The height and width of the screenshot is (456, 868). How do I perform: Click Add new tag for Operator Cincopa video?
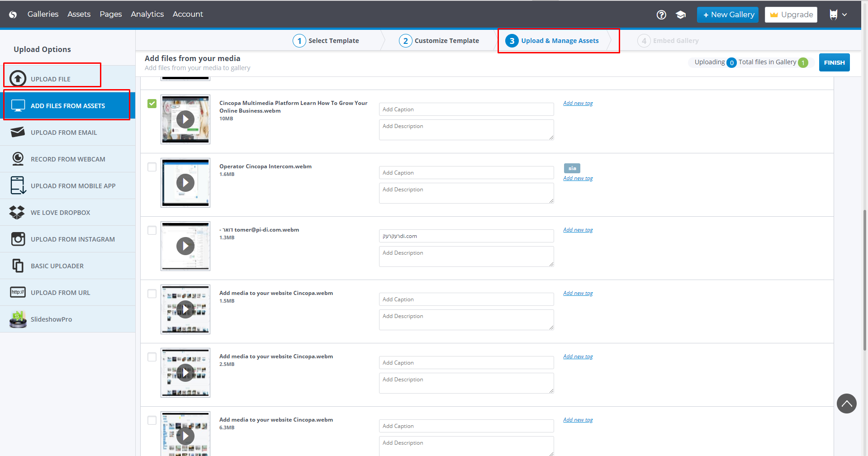click(x=578, y=178)
